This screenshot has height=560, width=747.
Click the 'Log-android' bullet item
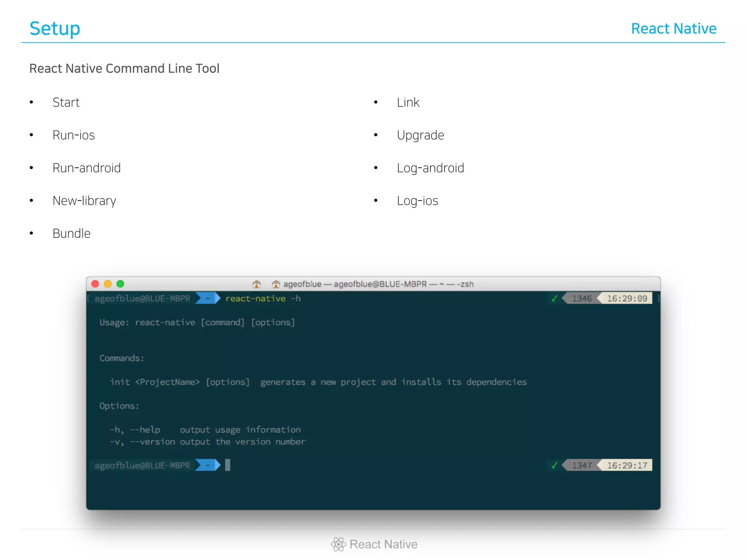pos(430,168)
